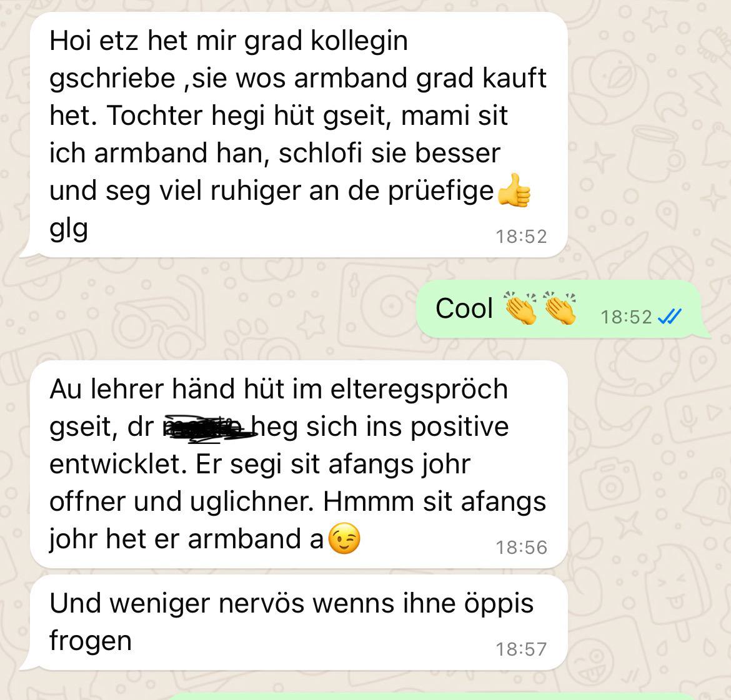Image resolution: width=731 pixels, height=700 pixels.
Task: Select the message starting 'Hoi etz het mir'
Action: pos(299,135)
